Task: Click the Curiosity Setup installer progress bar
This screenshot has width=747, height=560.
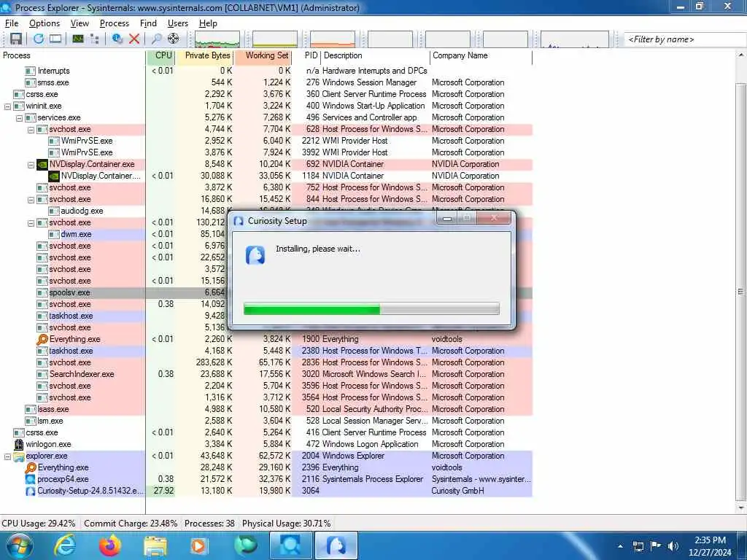Action: click(x=371, y=308)
